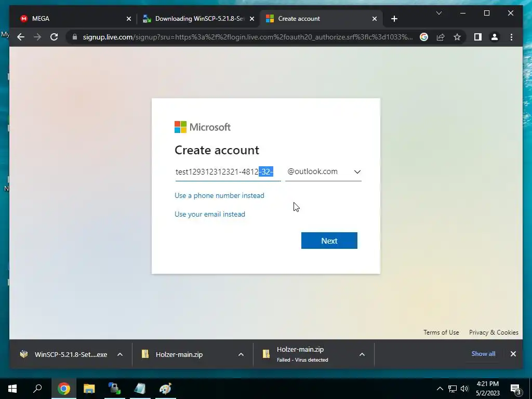The height and width of the screenshot is (399, 532).
Task: Close the Create account tab
Action: click(374, 19)
